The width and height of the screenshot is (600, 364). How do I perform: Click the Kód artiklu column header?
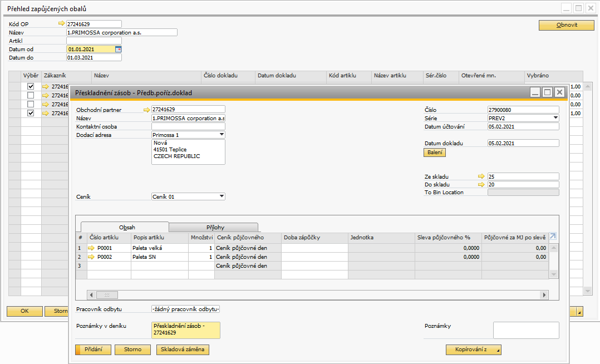click(x=349, y=76)
